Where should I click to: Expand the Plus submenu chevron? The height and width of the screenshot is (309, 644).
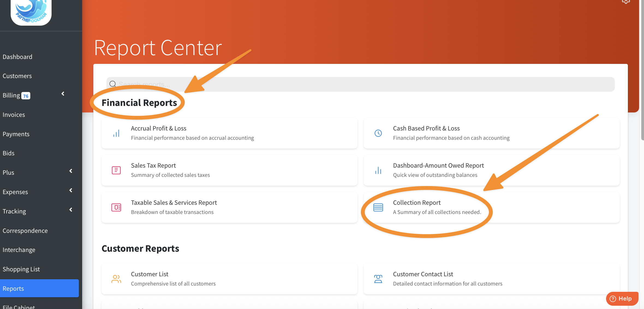click(71, 171)
